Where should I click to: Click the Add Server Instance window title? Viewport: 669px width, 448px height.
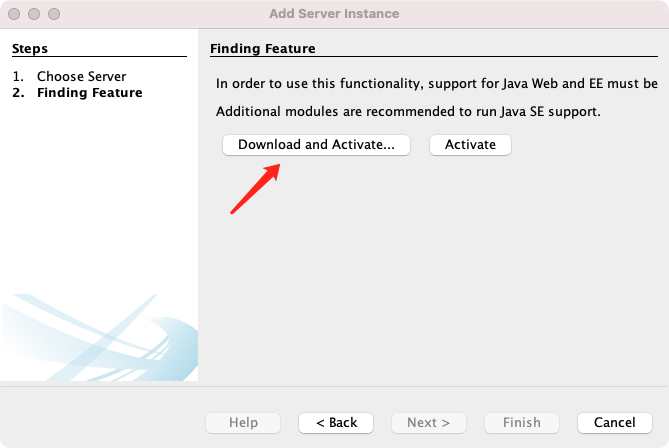[334, 14]
